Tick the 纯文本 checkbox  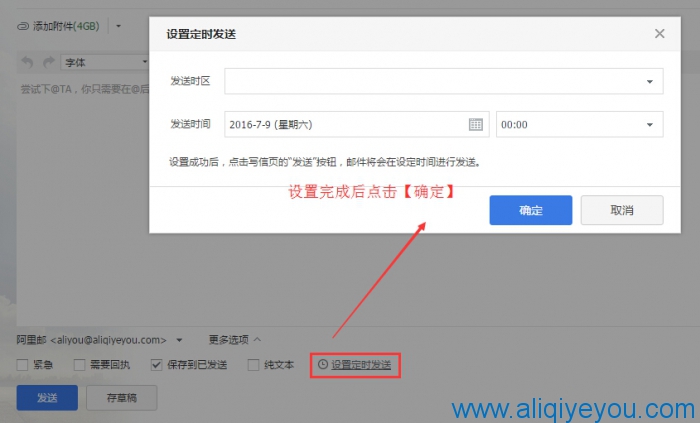(x=253, y=365)
